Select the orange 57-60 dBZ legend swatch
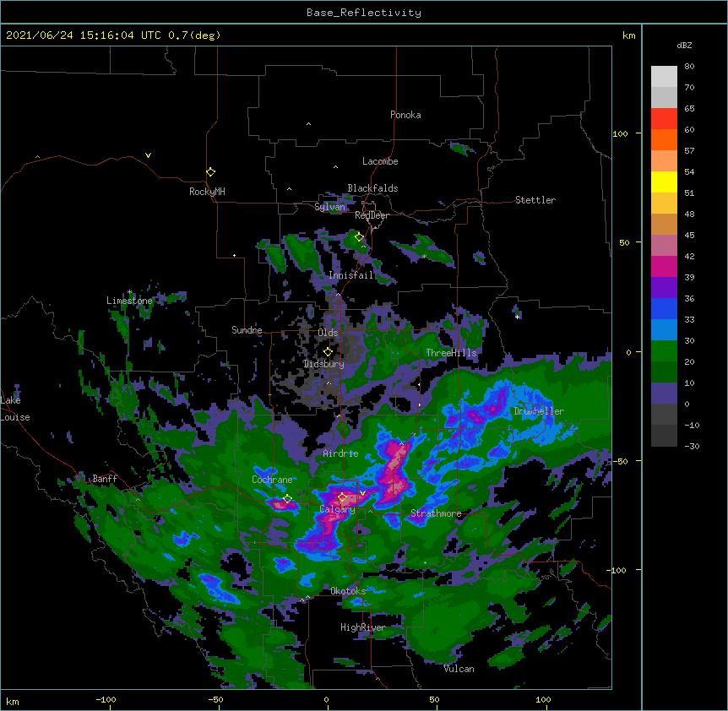Viewport: 728px width, 711px height. tap(664, 139)
